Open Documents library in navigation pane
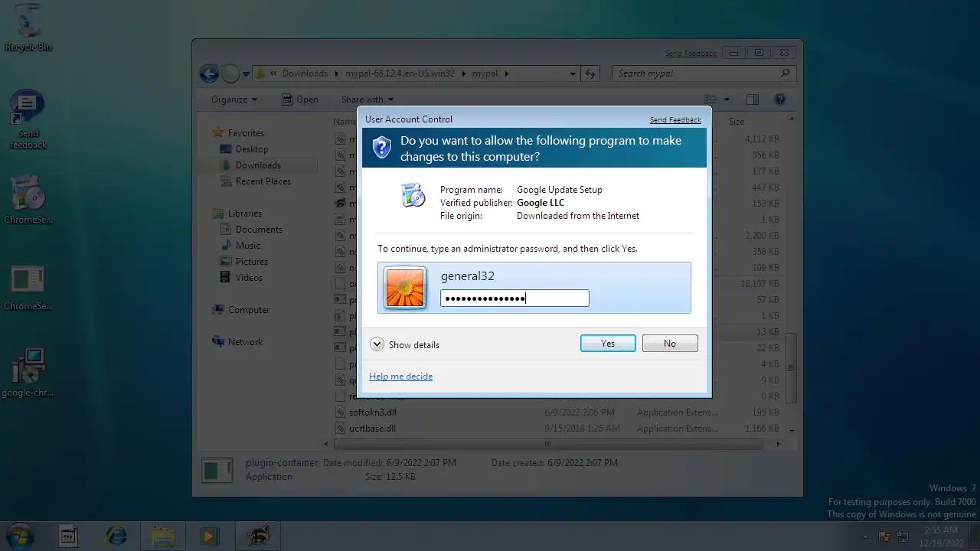Viewport: 980px width, 551px height. pos(259,230)
